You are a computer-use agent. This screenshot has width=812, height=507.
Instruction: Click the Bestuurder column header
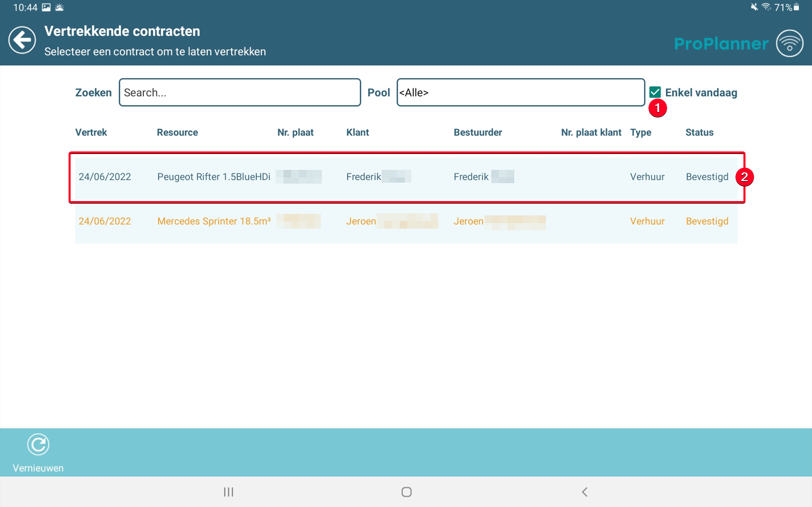[x=478, y=133]
